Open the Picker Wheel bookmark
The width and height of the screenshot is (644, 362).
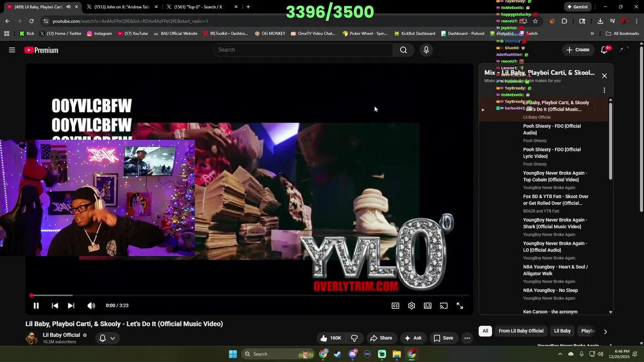coord(365,34)
